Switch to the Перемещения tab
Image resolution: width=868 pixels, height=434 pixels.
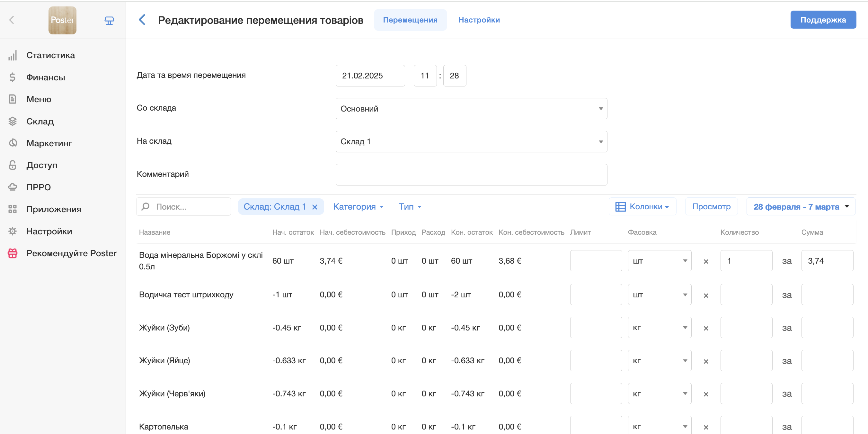click(410, 20)
